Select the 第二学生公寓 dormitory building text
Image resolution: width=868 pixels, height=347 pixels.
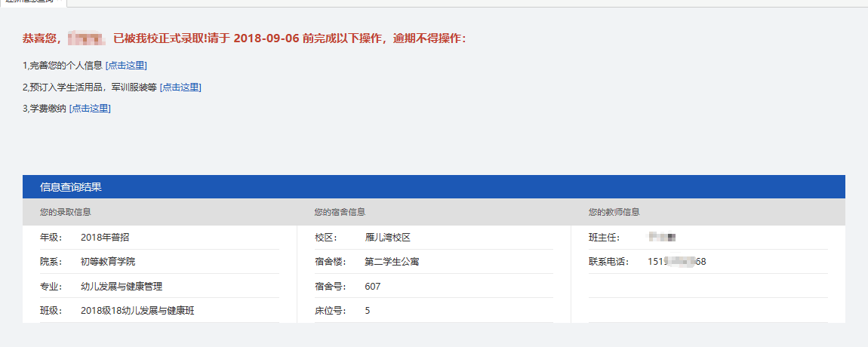point(392,262)
